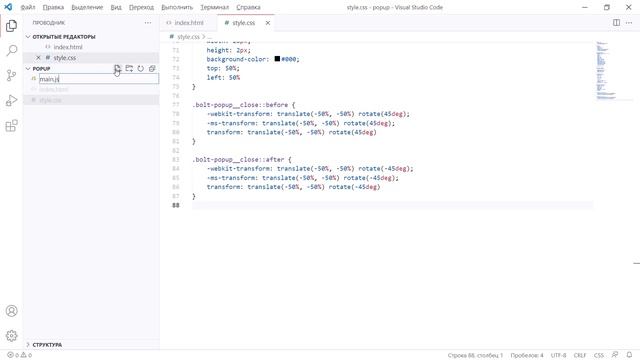Open explorer panel more actions menu
This screenshot has width=640, height=360.
(x=148, y=23)
